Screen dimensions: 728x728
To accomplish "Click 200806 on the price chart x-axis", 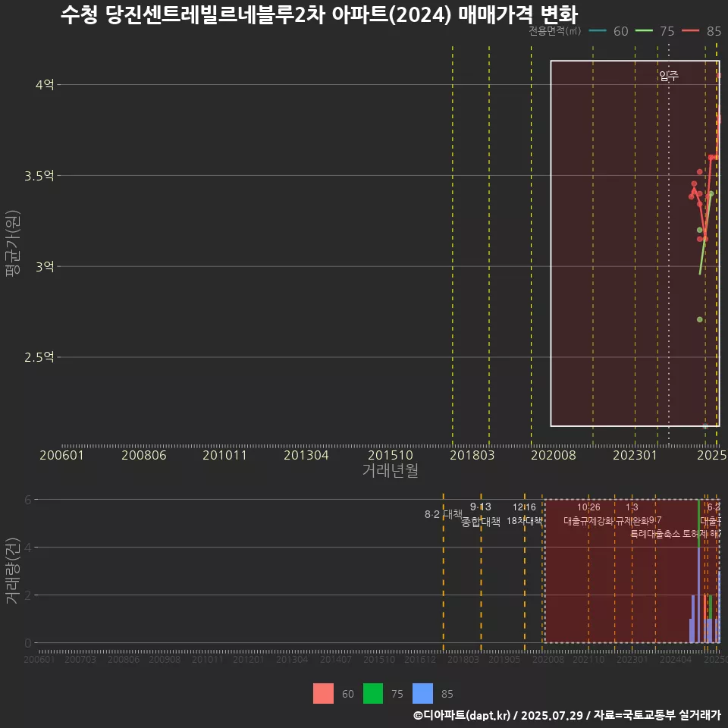I will click(144, 455).
